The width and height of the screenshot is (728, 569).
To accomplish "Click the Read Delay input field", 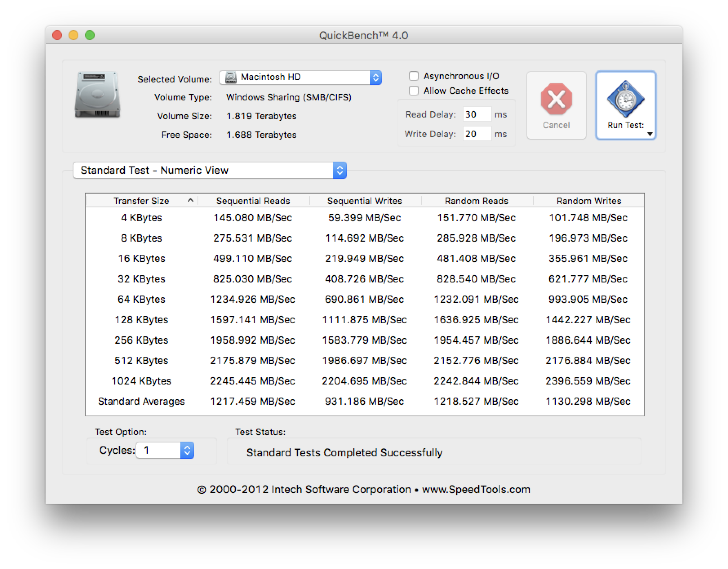I will [x=477, y=114].
